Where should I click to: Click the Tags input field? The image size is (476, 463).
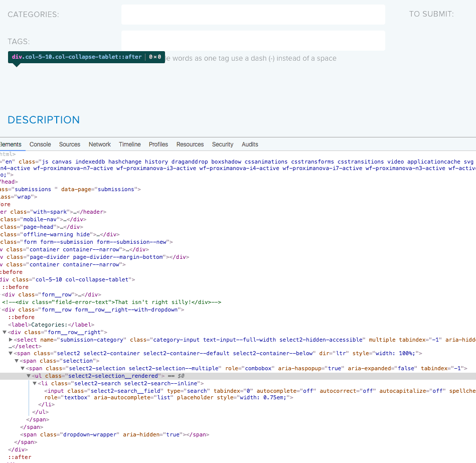pyautogui.click(x=253, y=41)
